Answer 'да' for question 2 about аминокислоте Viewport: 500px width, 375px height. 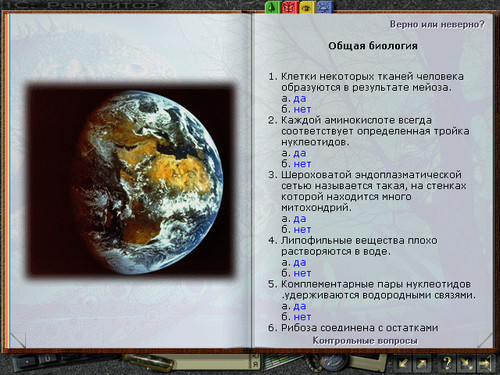(x=300, y=153)
